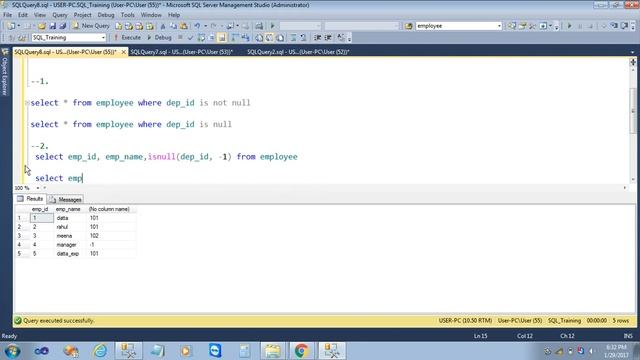This screenshot has width=640, height=360.
Task: Click the emp_name column header
Action: click(x=70, y=209)
